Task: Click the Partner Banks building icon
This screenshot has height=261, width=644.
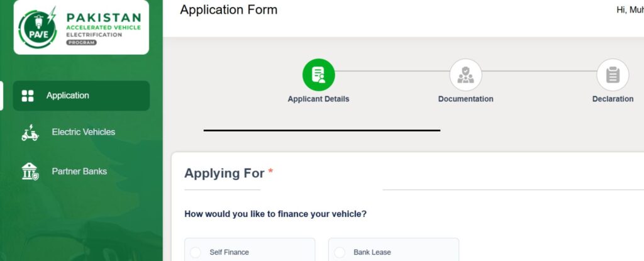Action: pyautogui.click(x=30, y=172)
